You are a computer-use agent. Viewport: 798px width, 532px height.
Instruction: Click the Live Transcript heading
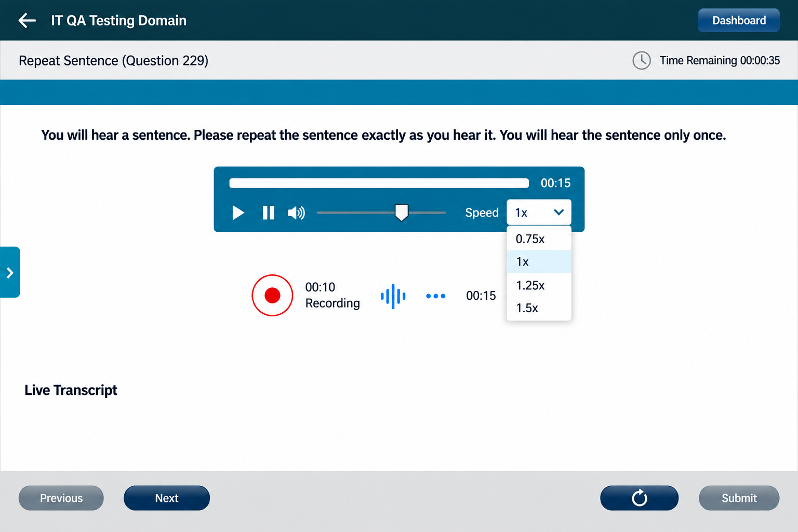pyautogui.click(x=71, y=390)
